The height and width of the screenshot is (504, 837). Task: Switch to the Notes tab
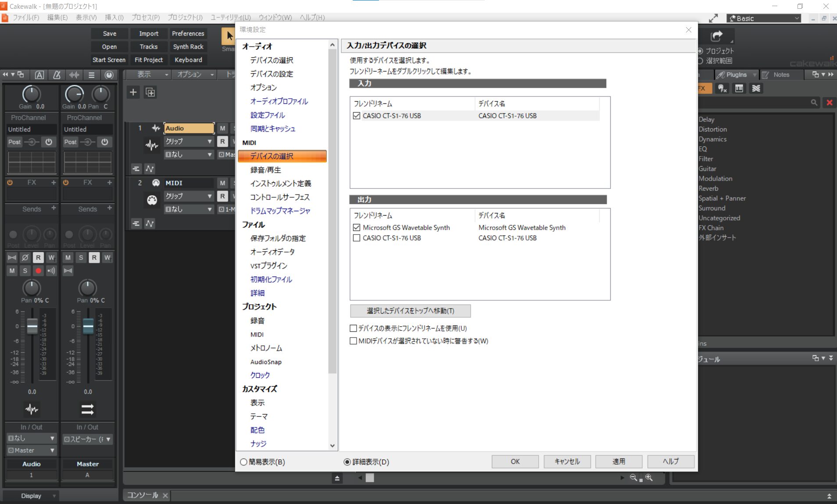(781, 75)
